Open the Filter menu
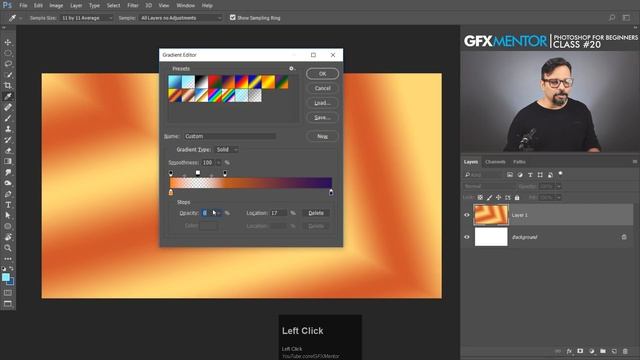The height and width of the screenshot is (360, 640). tap(133, 6)
